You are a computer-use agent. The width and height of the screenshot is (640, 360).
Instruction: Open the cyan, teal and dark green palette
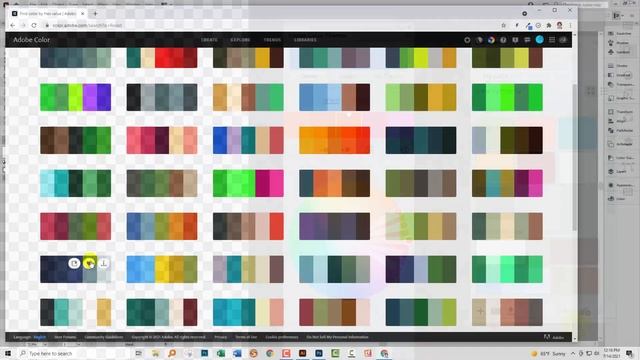[76, 183]
